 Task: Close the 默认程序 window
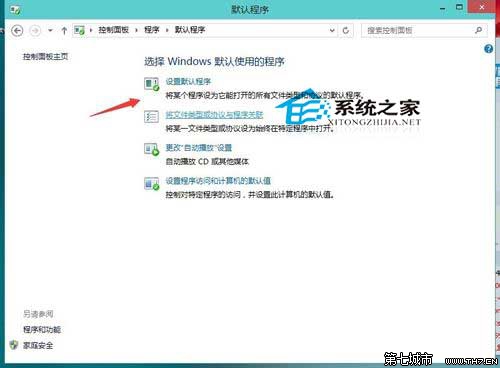481,7
